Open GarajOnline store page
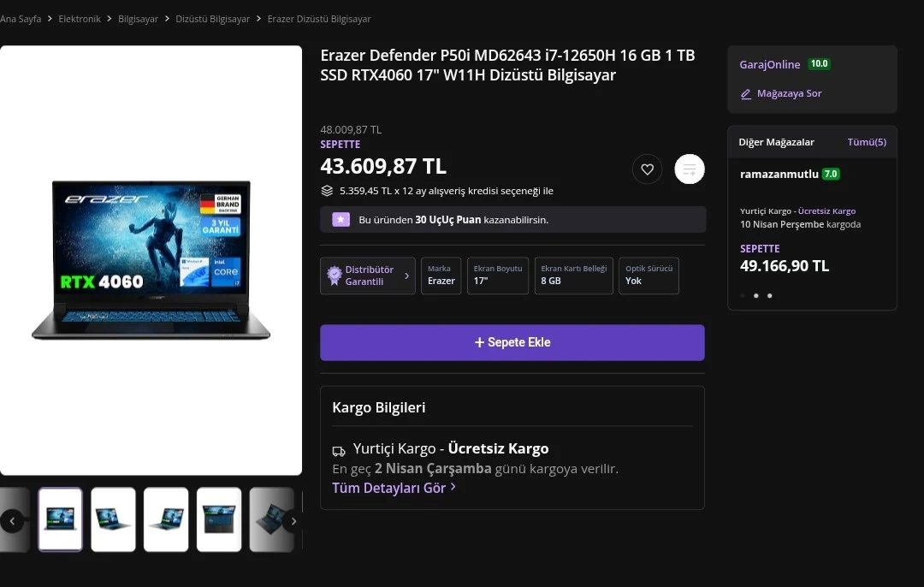The height and width of the screenshot is (587, 924). click(770, 64)
